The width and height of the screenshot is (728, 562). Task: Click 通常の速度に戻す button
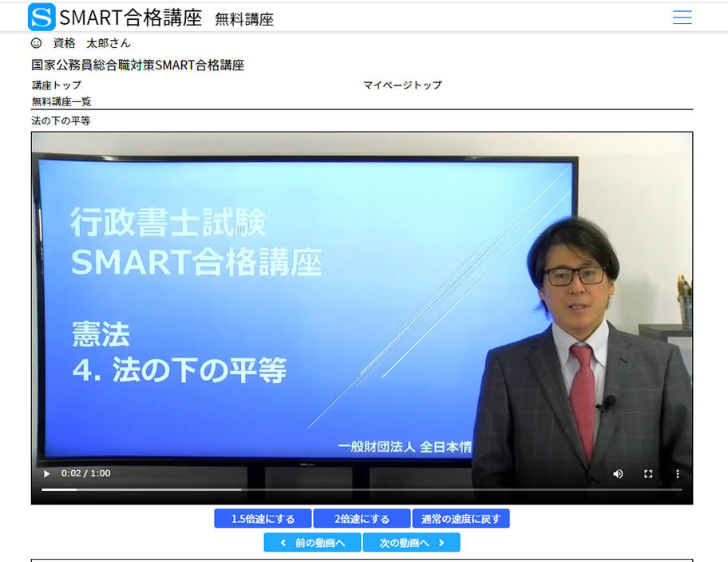461,518
